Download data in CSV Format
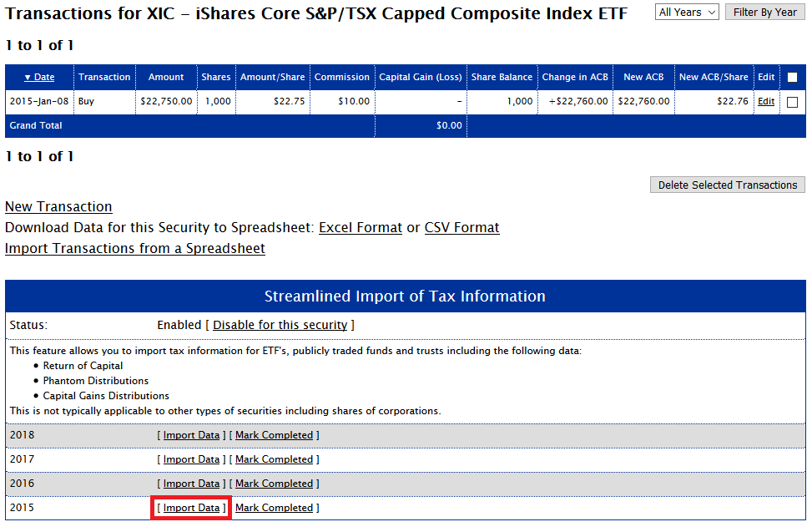 click(462, 227)
